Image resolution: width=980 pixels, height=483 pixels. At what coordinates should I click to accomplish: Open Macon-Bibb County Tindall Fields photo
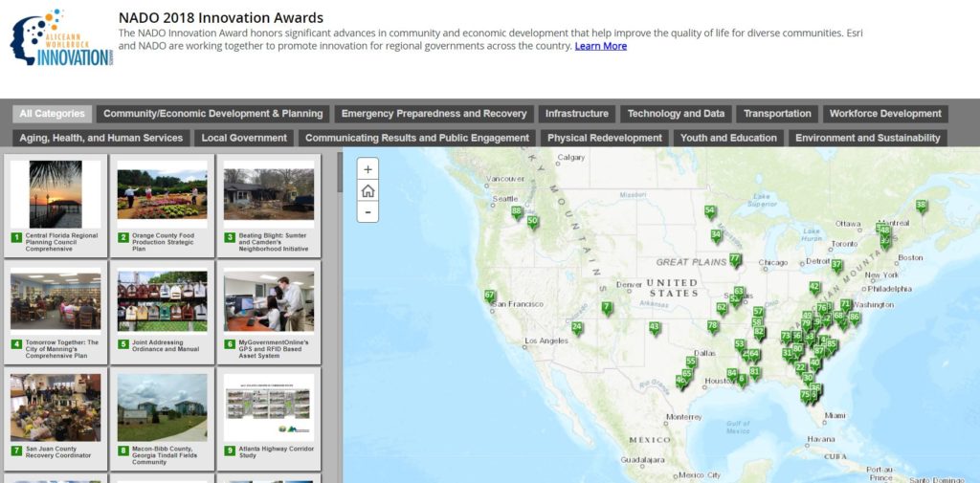coord(162,407)
